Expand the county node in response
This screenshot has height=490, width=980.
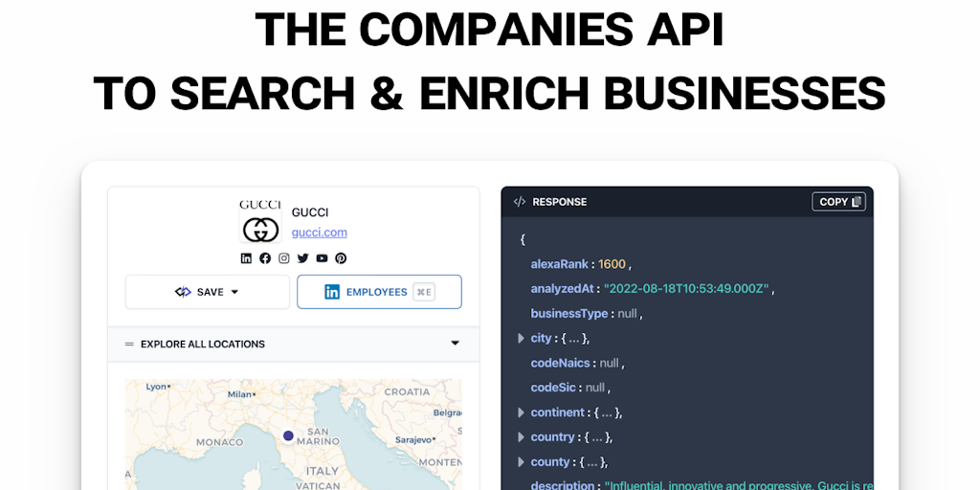click(x=522, y=462)
